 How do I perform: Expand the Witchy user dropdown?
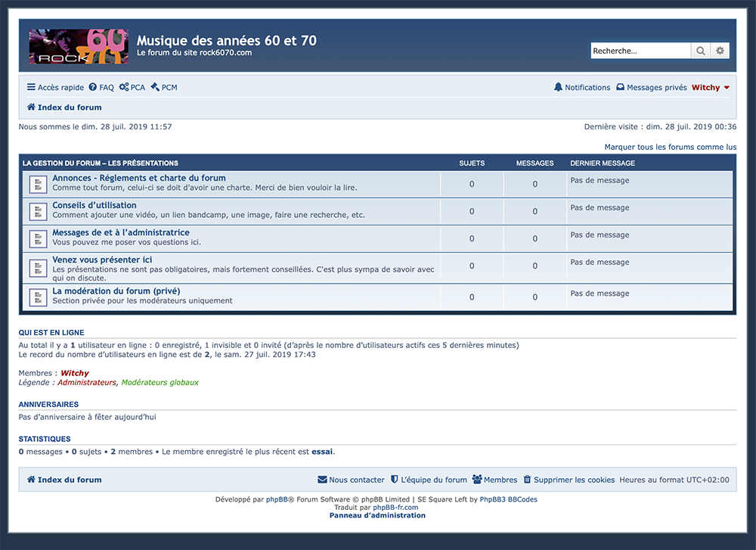pyautogui.click(x=710, y=87)
